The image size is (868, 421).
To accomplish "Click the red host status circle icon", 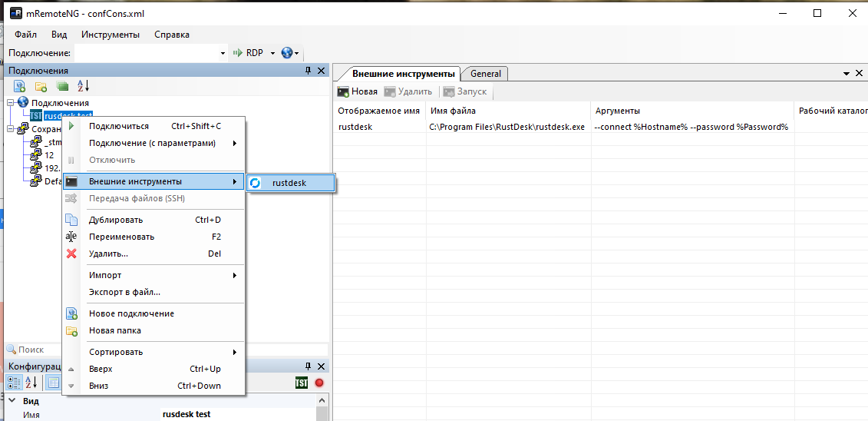I will (x=319, y=383).
